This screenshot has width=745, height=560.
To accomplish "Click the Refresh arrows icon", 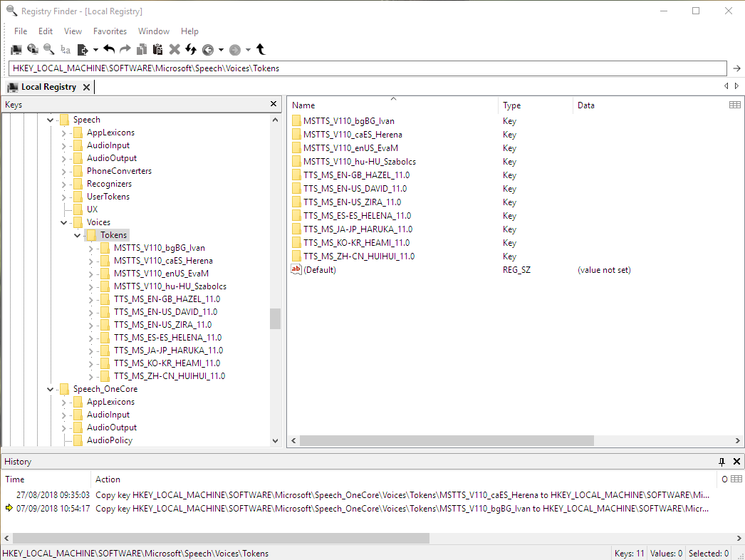I will coord(191,49).
